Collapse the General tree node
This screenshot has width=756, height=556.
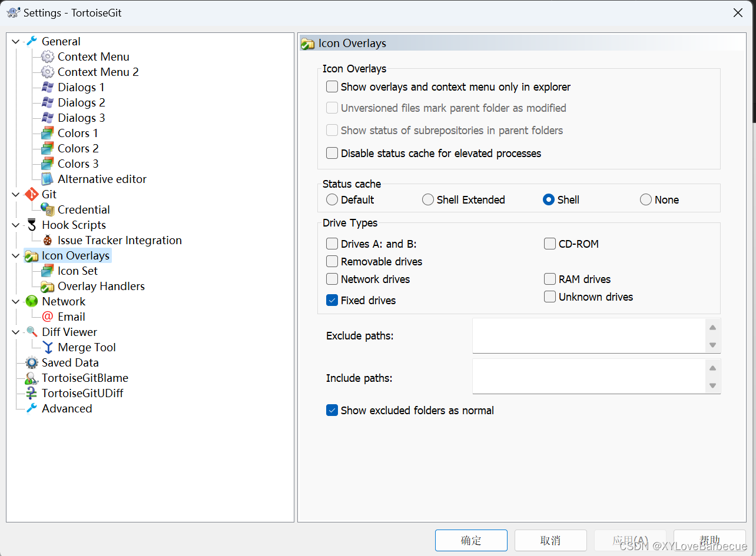pyautogui.click(x=16, y=41)
